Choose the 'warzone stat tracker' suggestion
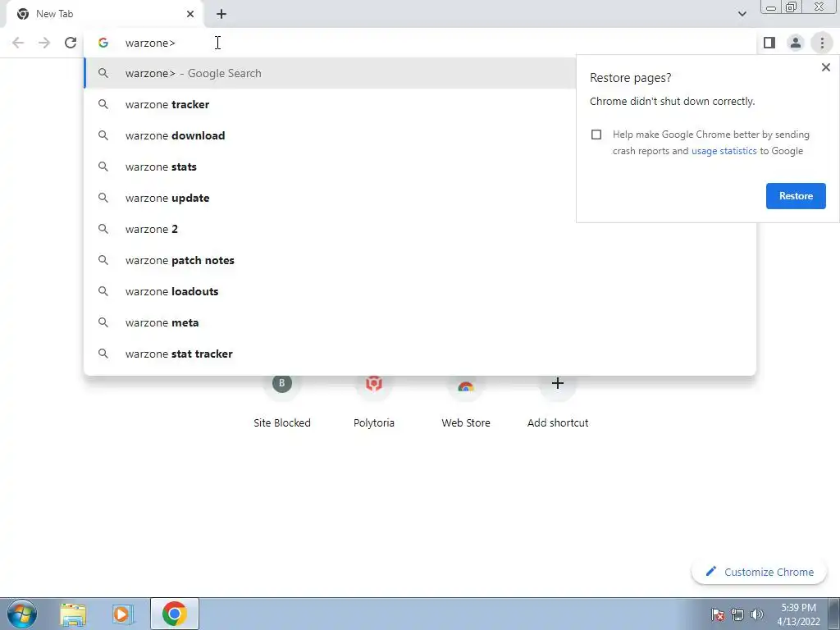Image resolution: width=840 pixels, height=630 pixels. click(x=420, y=354)
